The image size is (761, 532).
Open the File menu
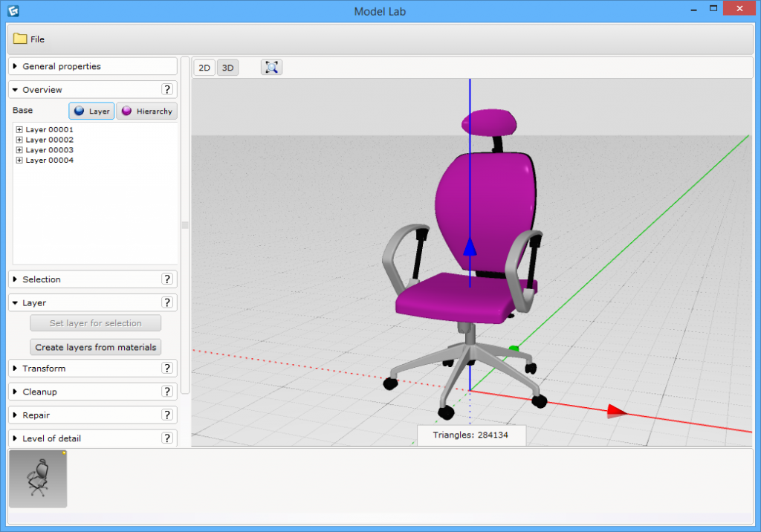(29, 39)
